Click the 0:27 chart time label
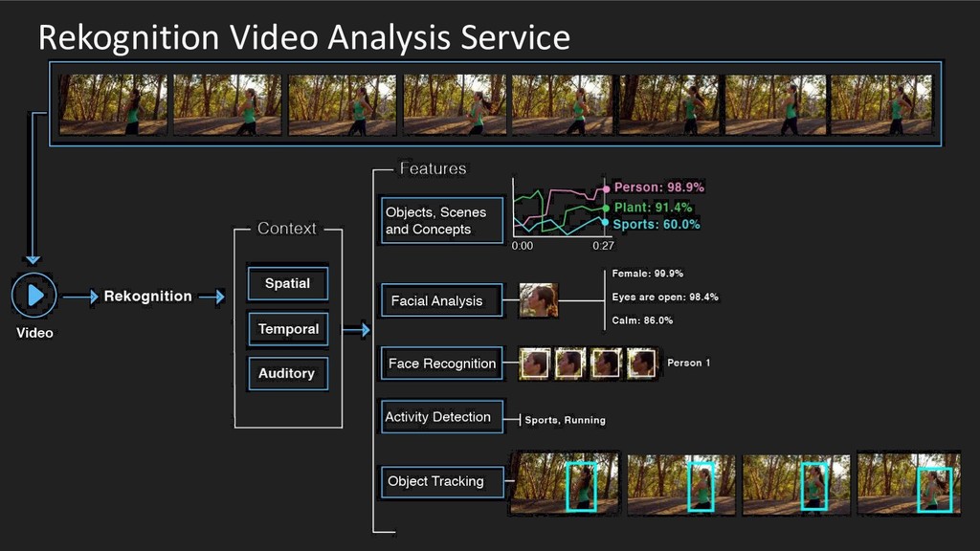The width and height of the screenshot is (980, 551). pyautogui.click(x=603, y=246)
